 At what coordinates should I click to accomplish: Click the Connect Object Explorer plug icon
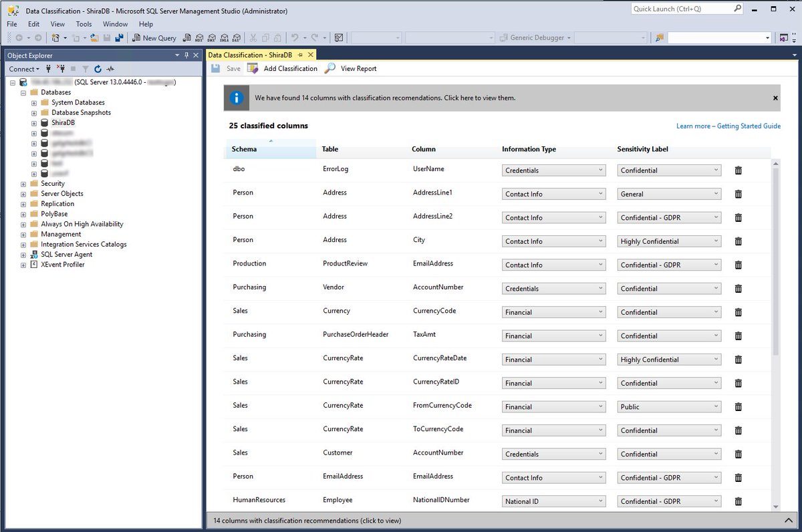49,69
